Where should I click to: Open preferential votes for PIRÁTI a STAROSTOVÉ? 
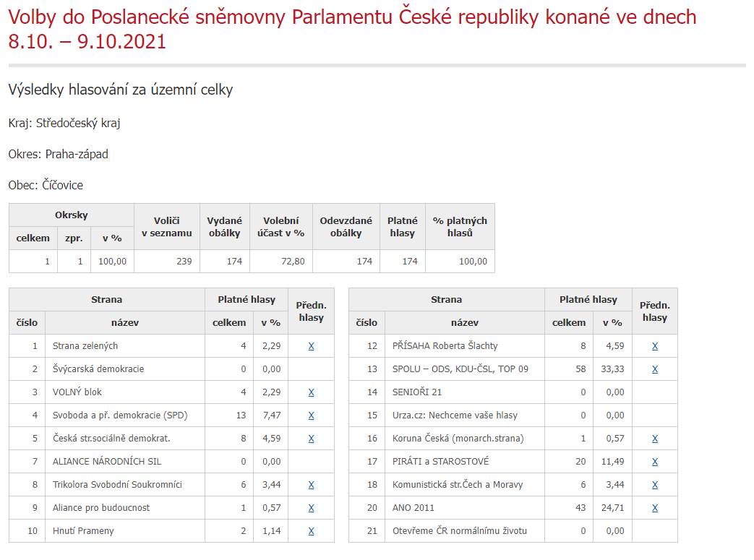tap(654, 462)
